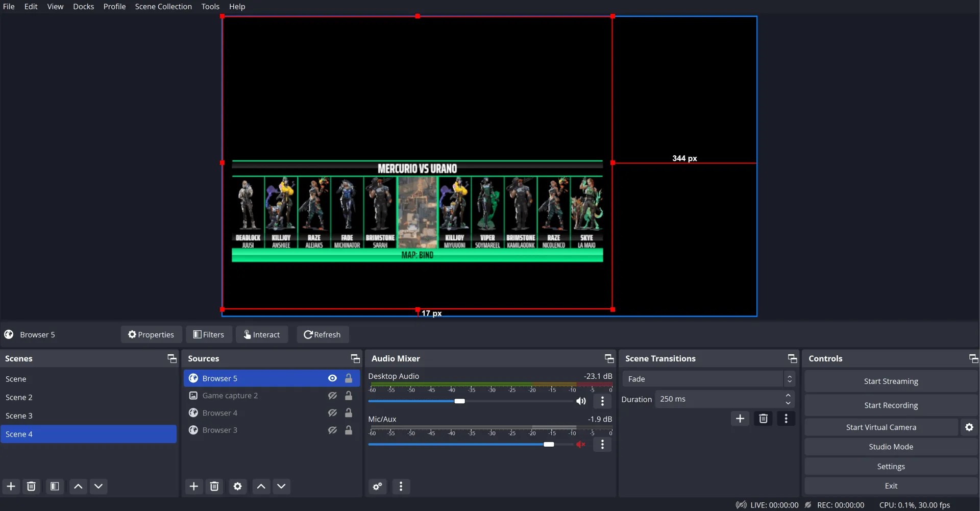The height and width of the screenshot is (511, 980).
Task: Refresh the Browser 5 source
Action: (322, 334)
